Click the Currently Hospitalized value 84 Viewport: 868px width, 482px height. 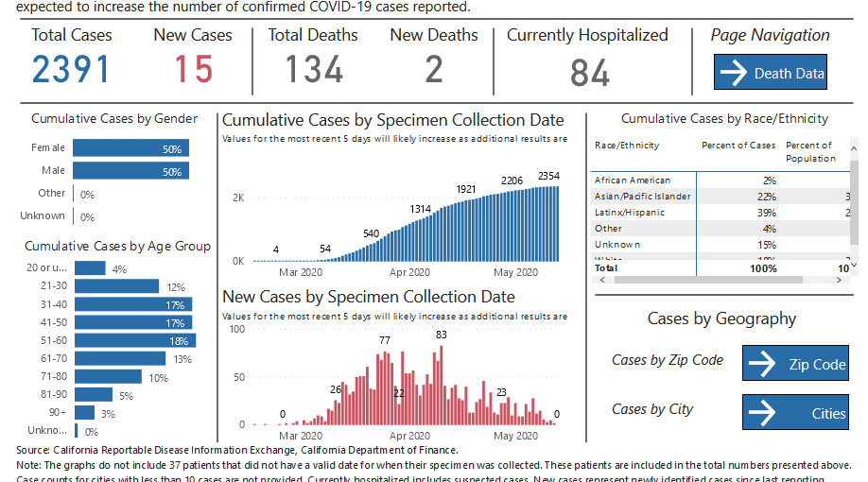(x=590, y=73)
